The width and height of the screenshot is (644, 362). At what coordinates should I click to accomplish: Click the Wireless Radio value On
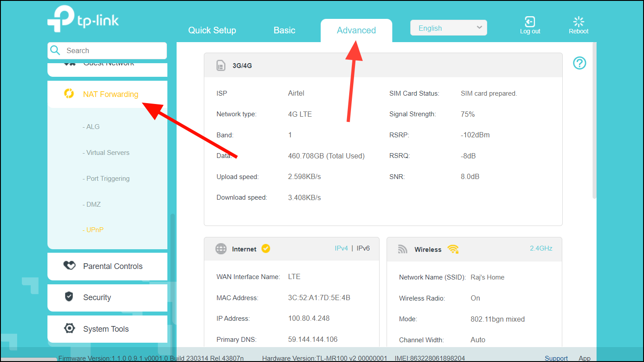[475, 298]
